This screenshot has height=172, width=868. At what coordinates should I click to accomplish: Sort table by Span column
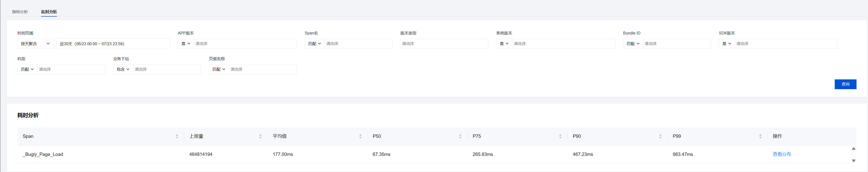(177, 136)
